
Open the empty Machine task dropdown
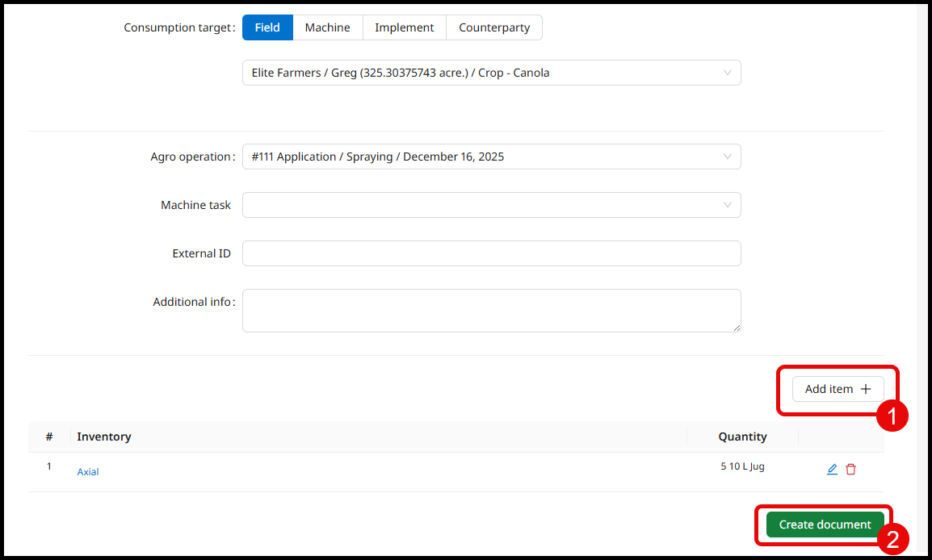(491, 205)
